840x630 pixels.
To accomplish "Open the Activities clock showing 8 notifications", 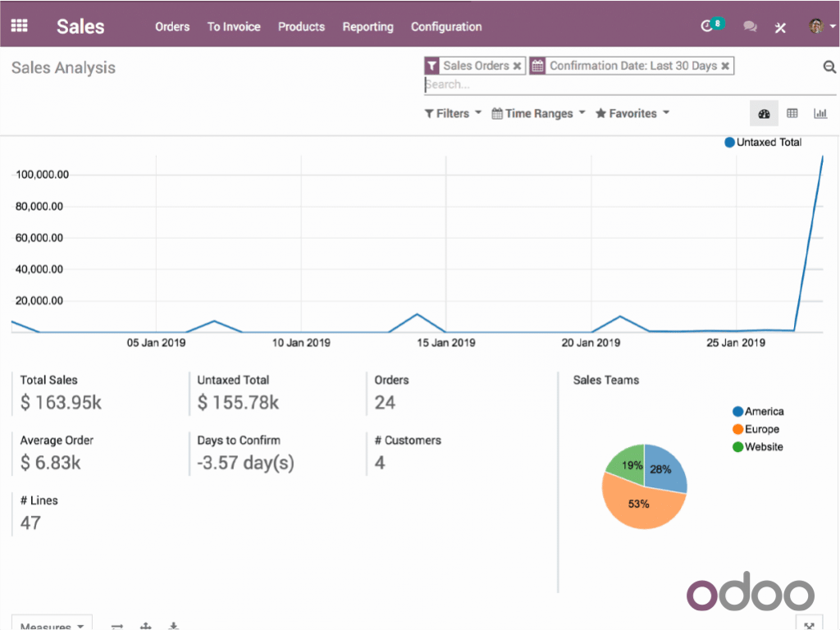I will [x=710, y=25].
